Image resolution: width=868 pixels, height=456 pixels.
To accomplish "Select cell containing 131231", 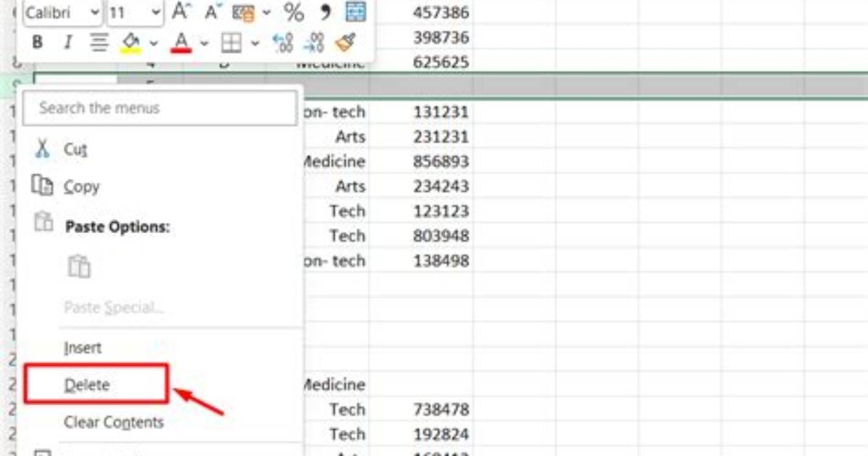I will [421, 111].
